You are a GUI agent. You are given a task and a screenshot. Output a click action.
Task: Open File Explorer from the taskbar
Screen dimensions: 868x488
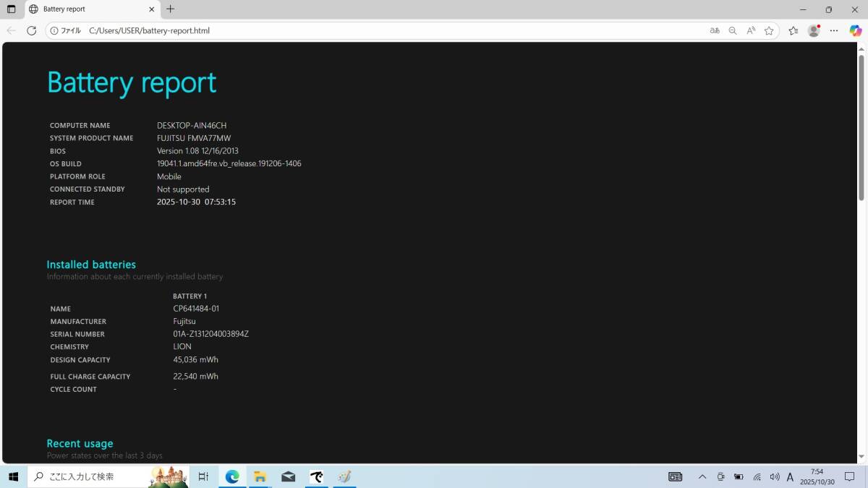coord(260,476)
